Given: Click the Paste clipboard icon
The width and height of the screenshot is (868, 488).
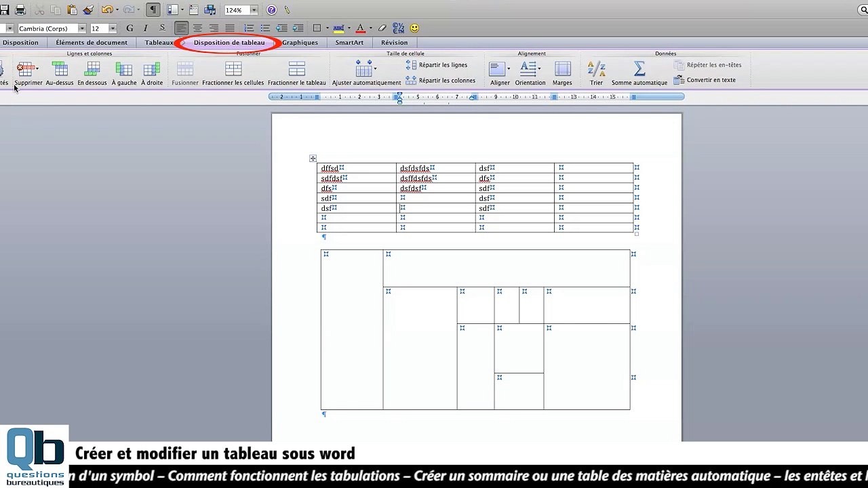Looking at the screenshot, I should coord(72,10).
